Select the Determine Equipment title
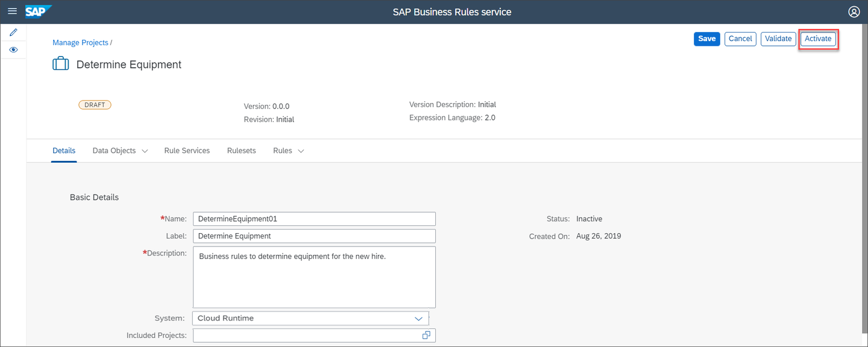Image resolution: width=868 pixels, height=347 pixels. coord(128,64)
